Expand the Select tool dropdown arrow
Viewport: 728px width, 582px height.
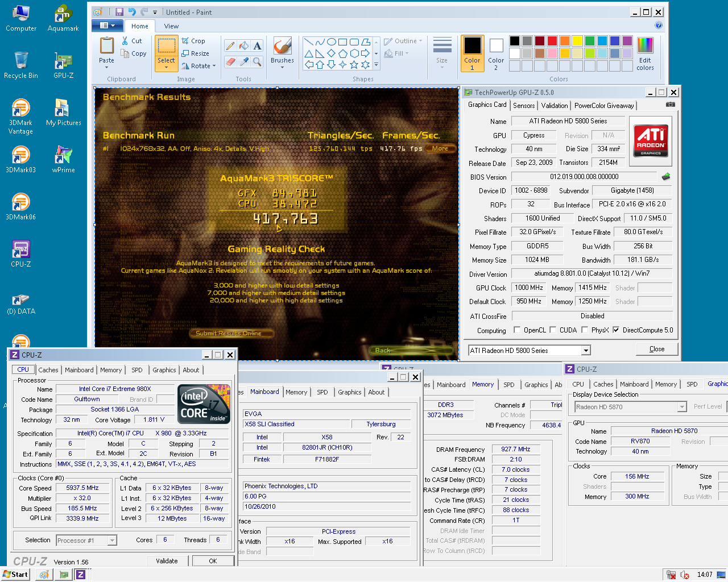coord(166,68)
